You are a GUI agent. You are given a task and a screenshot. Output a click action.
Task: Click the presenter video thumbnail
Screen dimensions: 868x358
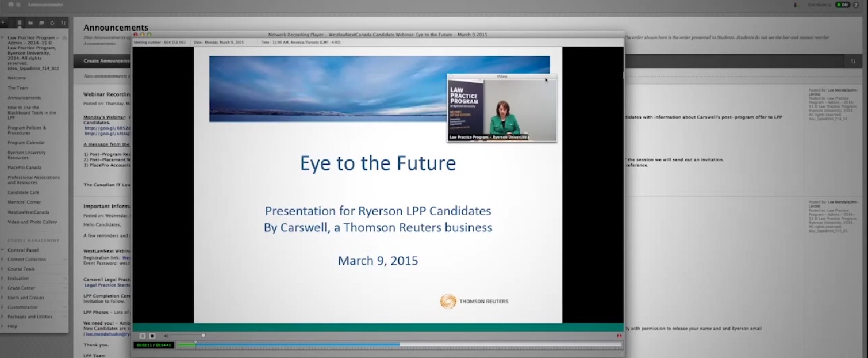click(502, 110)
